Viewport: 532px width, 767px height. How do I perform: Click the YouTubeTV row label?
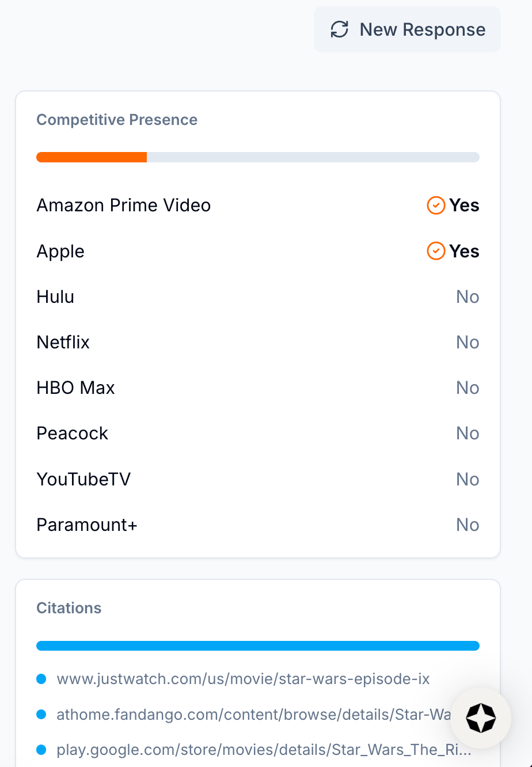click(x=83, y=479)
